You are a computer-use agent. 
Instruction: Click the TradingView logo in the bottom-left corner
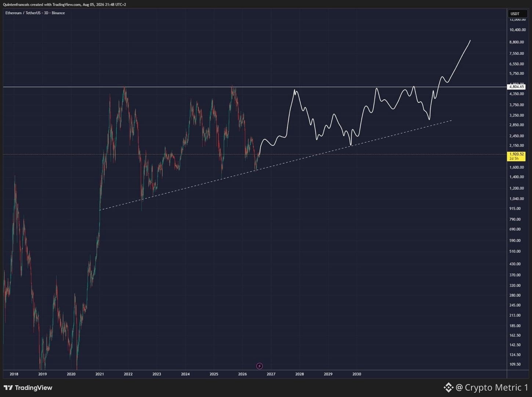tap(28, 388)
